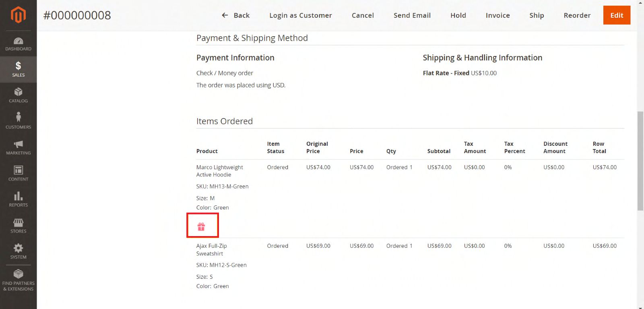644x309 pixels.
Task: Click the gift options icon for Marco Hoodie
Action: pos(201,227)
